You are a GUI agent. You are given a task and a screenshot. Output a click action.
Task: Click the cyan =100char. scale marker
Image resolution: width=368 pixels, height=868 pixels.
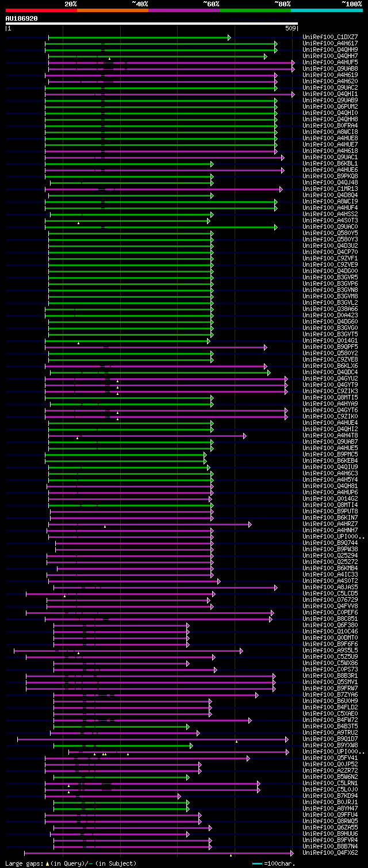257,863
